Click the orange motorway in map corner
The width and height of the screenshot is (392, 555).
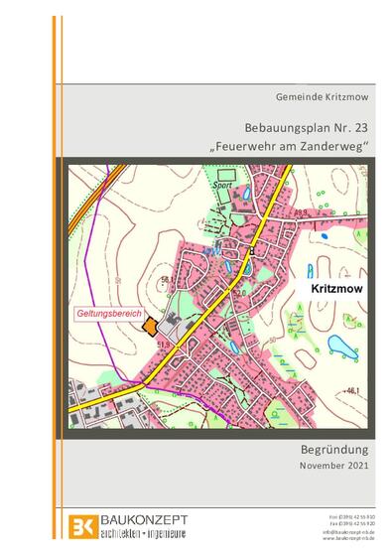tap(95, 199)
